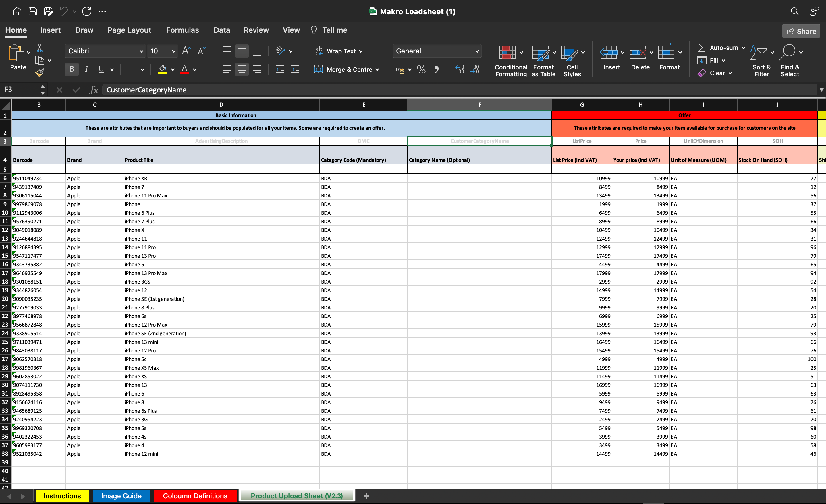Apply the yellow fill colour swatch
The width and height of the screenshot is (826, 504).
pos(163,69)
